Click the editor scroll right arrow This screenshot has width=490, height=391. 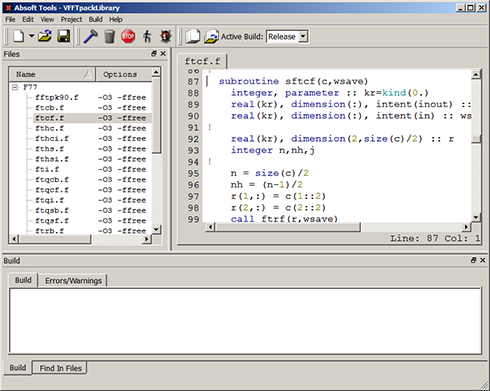pos(466,227)
